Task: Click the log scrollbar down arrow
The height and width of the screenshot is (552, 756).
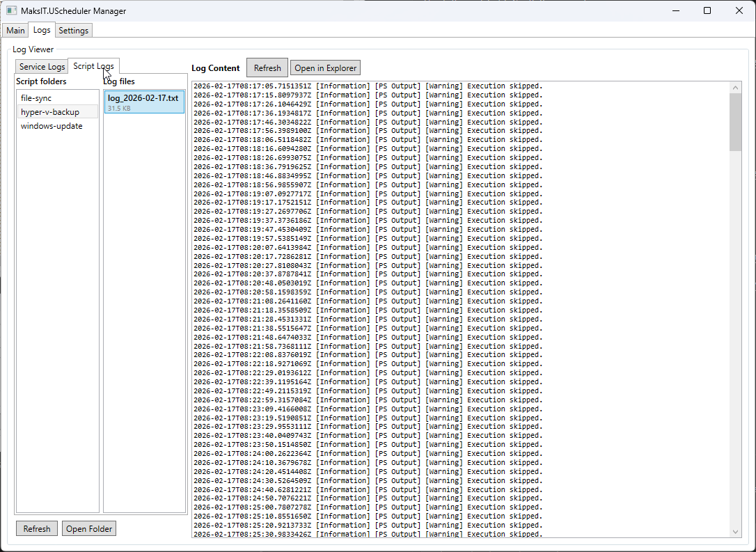Action: (x=736, y=532)
